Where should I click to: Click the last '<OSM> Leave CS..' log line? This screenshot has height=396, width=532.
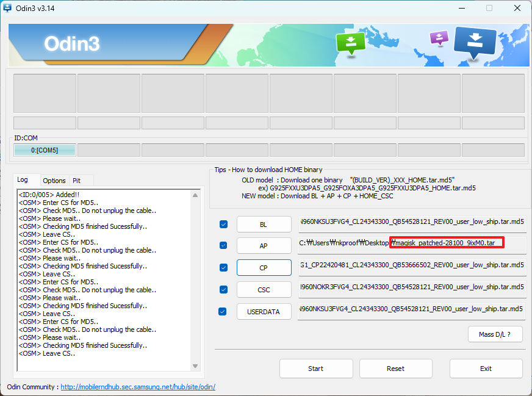[47, 353]
